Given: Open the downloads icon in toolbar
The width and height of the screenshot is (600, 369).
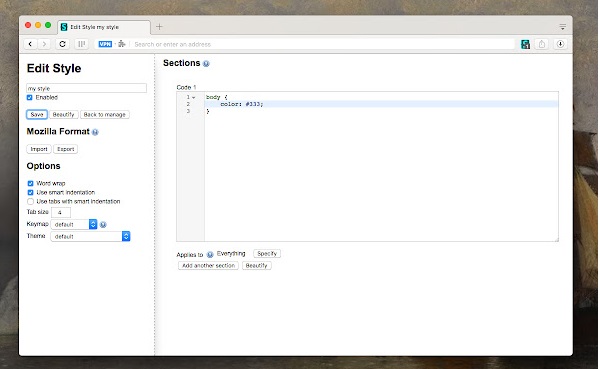Looking at the screenshot, I should [560, 44].
